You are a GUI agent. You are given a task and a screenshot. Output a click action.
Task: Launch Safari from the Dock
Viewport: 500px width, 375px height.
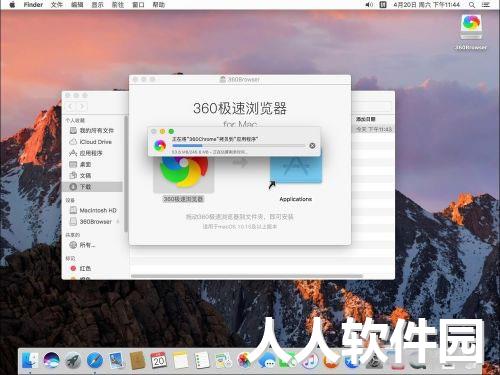95,361
